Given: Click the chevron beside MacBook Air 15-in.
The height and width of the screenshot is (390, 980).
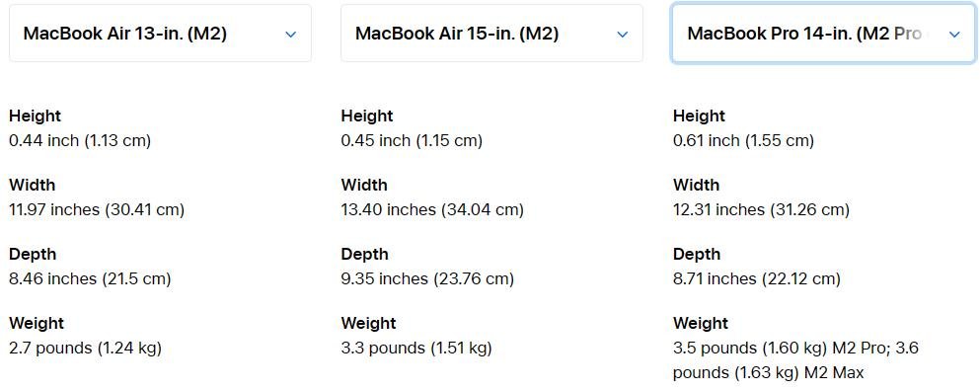Looking at the screenshot, I should tap(623, 35).
